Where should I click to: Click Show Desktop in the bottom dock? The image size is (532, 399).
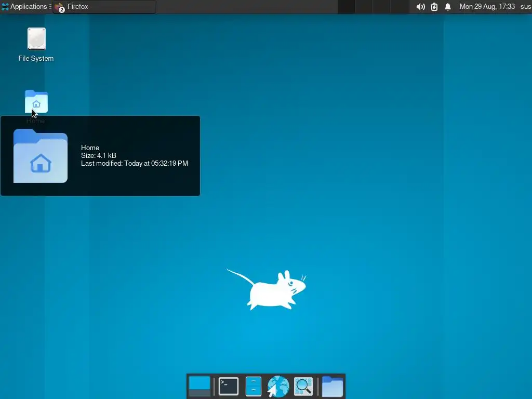pos(199,387)
